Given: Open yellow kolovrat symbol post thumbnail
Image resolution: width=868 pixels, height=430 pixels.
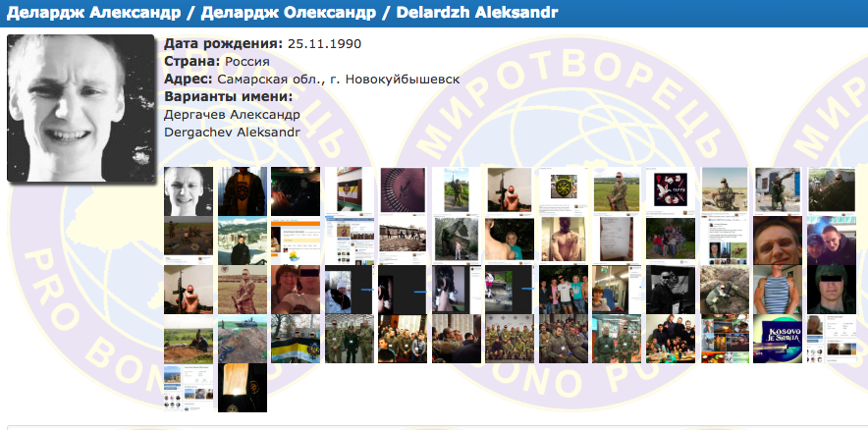Looking at the screenshot, I should [x=564, y=191].
